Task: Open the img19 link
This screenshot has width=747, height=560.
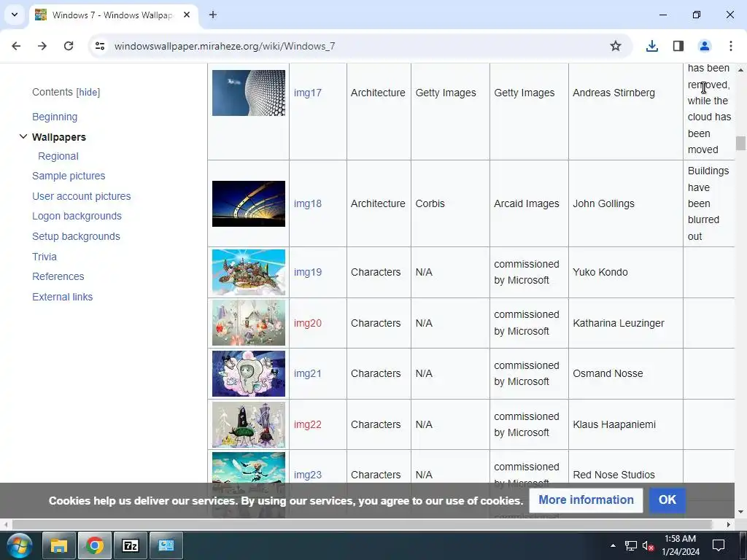Action: 307,272
